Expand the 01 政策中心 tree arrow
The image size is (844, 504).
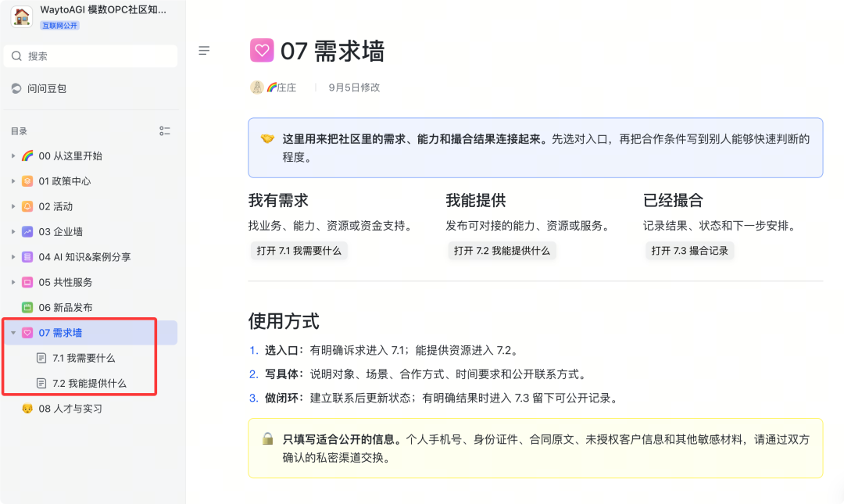tap(13, 181)
